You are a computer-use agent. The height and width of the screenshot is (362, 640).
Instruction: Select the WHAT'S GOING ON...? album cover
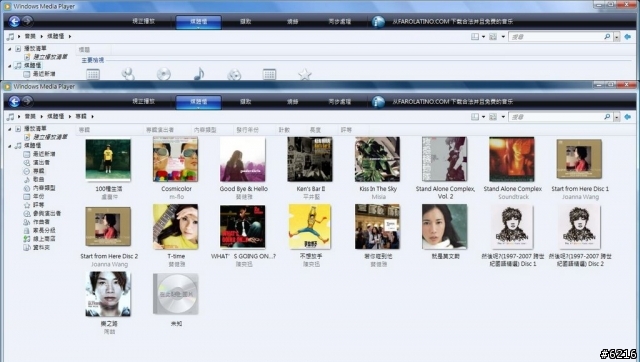(x=243, y=227)
